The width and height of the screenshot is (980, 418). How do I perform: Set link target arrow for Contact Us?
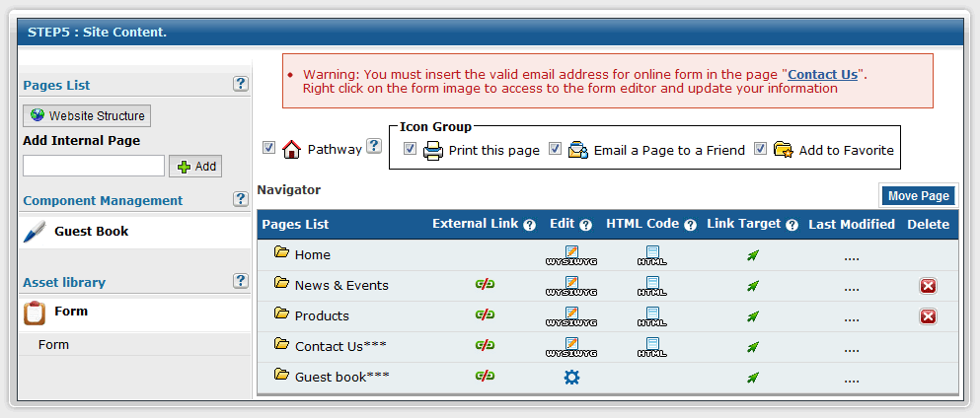click(x=753, y=347)
